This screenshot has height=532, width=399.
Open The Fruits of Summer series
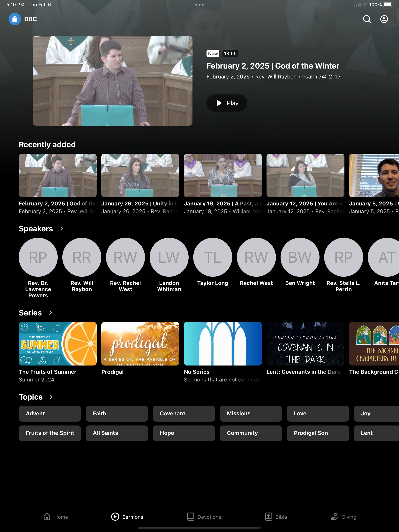point(58,344)
